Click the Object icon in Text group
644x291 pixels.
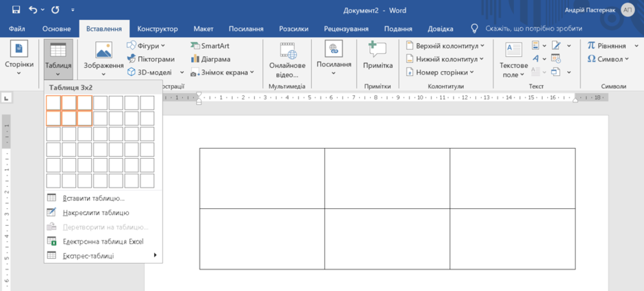[556, 72]
